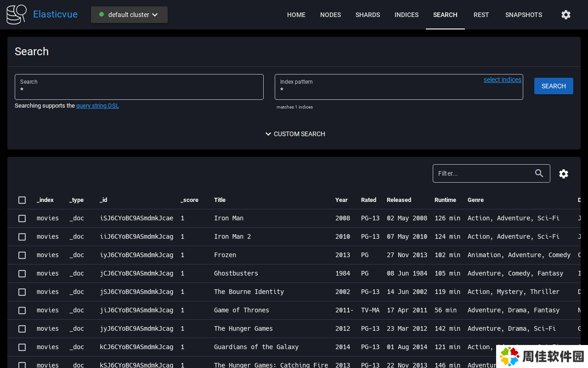Sort results by the Year column header
This screenshot has width=588, height=368.
[x=341, y=200]
